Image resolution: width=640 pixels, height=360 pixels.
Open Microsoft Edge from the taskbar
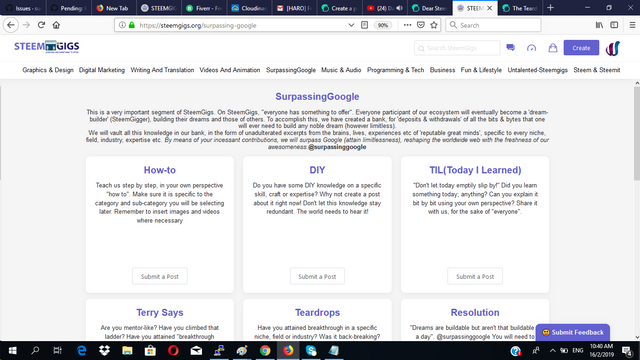[x=82, y=351]
